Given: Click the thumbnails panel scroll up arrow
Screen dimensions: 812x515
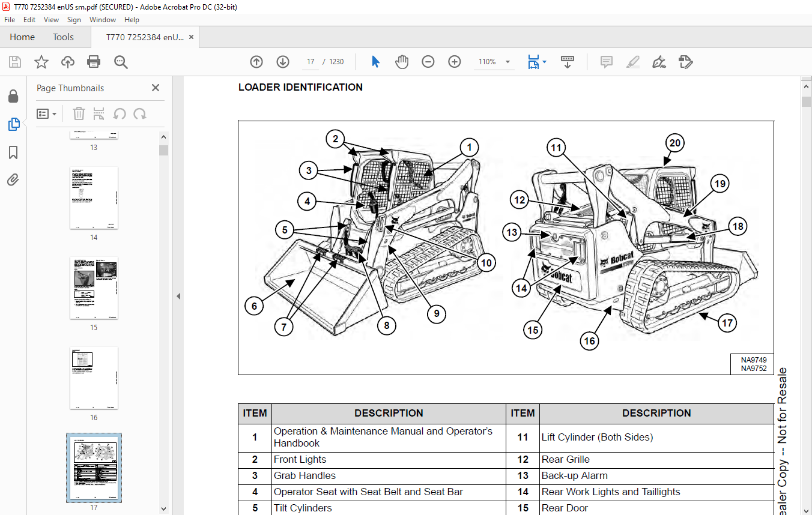Looking at the screenshot, I should coord(164,136).
